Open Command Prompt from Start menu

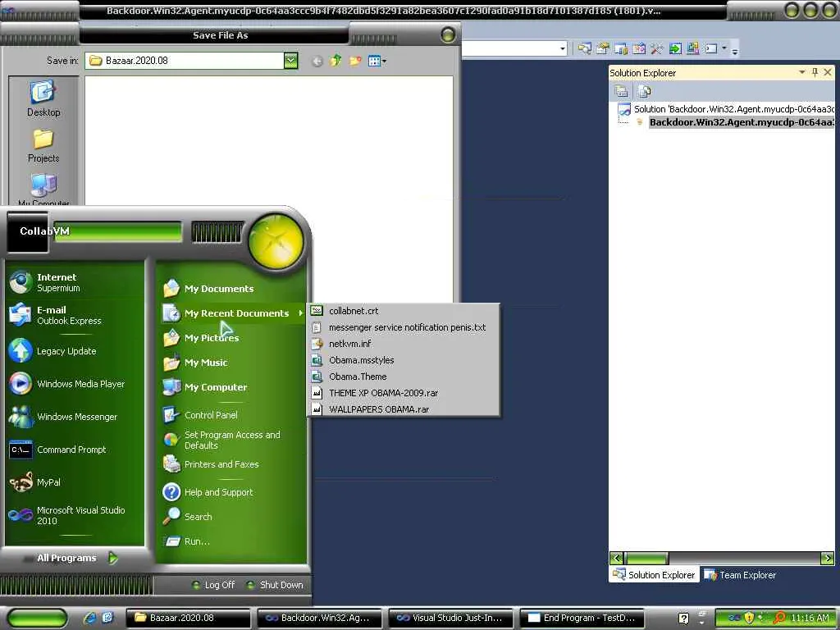tap(74, 450)
